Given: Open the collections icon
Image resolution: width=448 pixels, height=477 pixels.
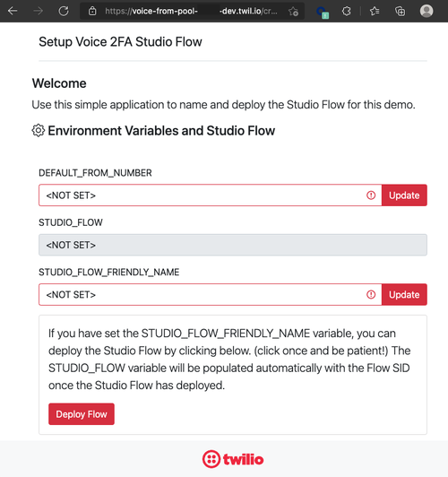Looking at the screenshot, I should (x=400, y=12).
